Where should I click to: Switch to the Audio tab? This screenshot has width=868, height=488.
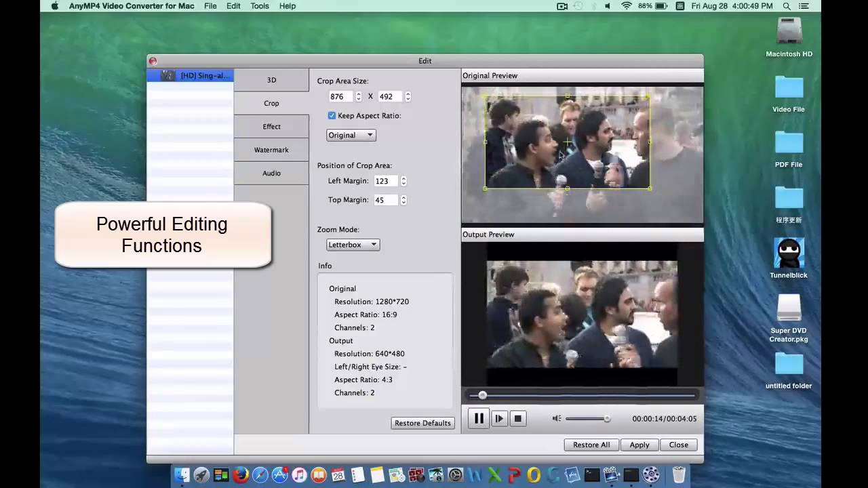tap(271, 173)
